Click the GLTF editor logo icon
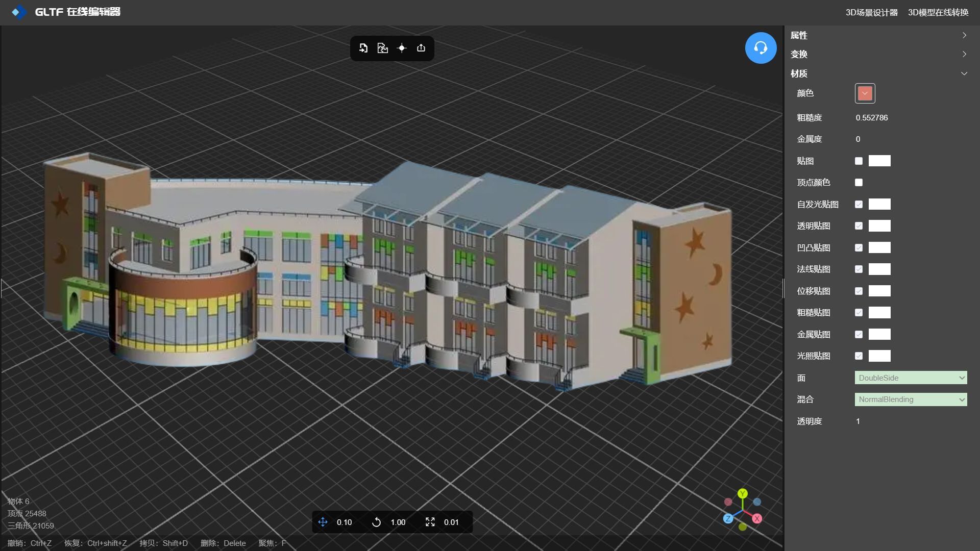 [19, 12]
